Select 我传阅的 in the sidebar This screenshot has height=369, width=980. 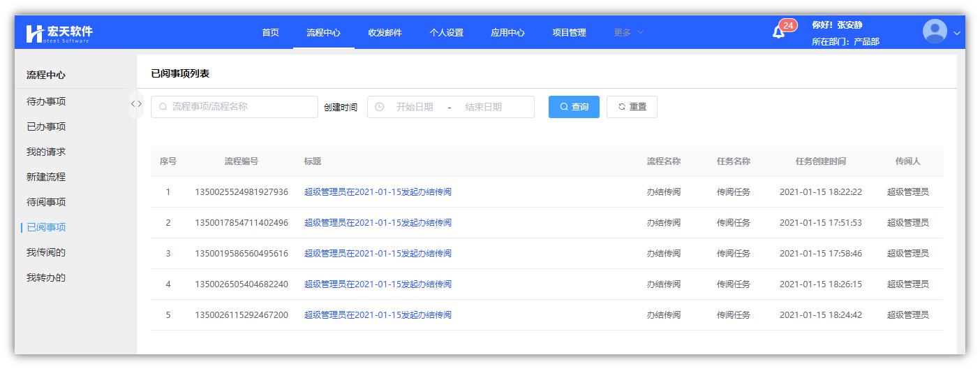[x=46, y=252]
